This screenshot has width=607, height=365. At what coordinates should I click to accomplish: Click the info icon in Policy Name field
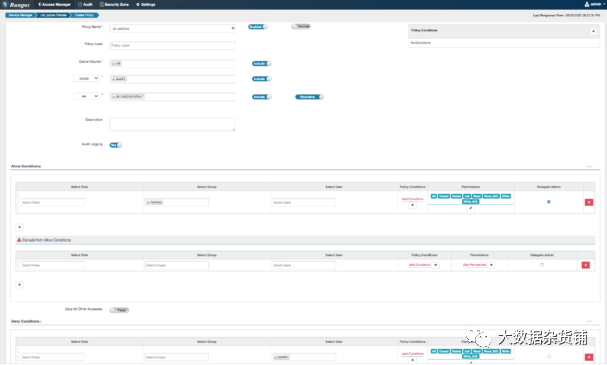[233, 28]
